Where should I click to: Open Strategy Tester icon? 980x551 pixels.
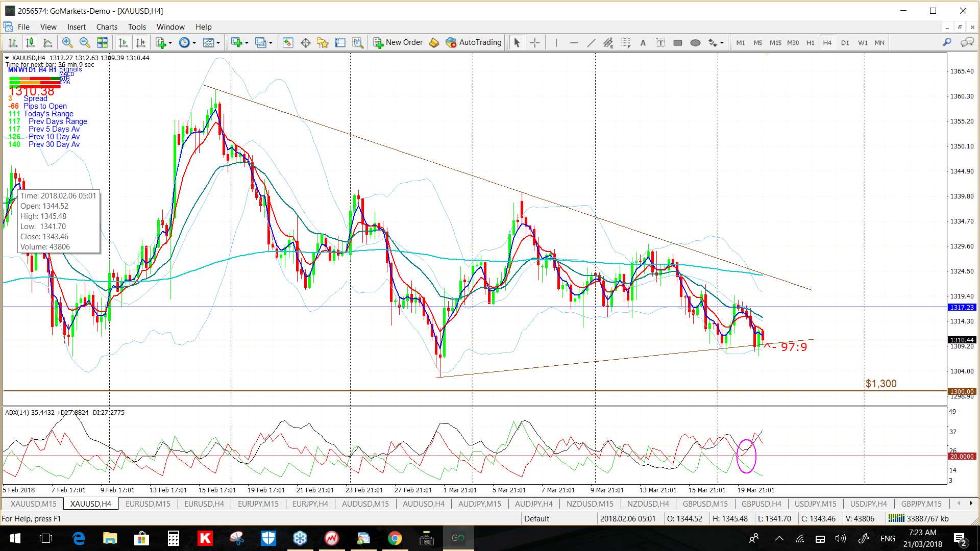coord(358,43)
